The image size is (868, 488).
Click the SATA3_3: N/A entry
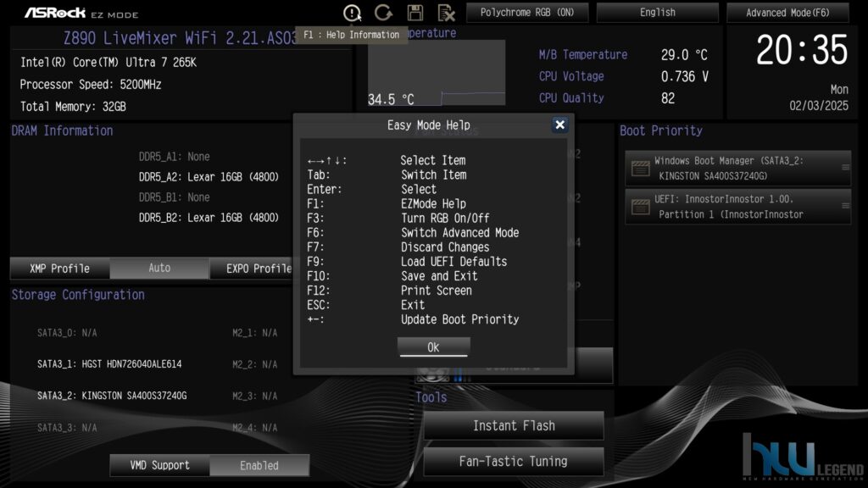[x=66, y=427]
